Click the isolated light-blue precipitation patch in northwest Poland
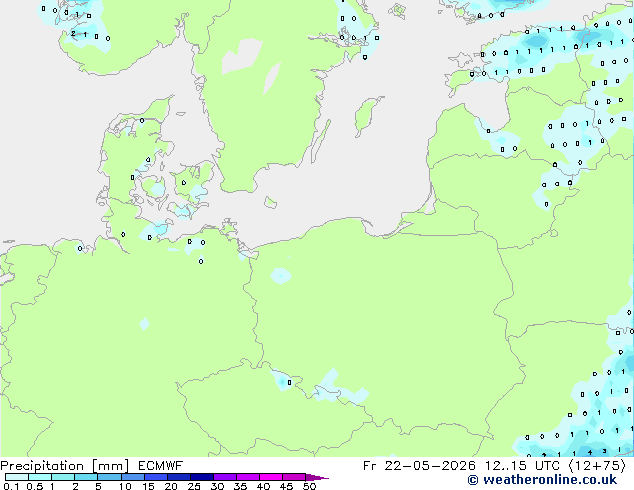Image resolution: width=634 pixels, height=490 pixels. pyautogui.click(x=281, y=276)
